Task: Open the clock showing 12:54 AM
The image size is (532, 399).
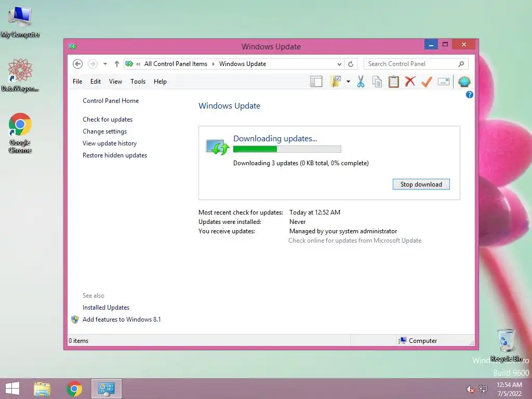Action: (x=509, y=389)
